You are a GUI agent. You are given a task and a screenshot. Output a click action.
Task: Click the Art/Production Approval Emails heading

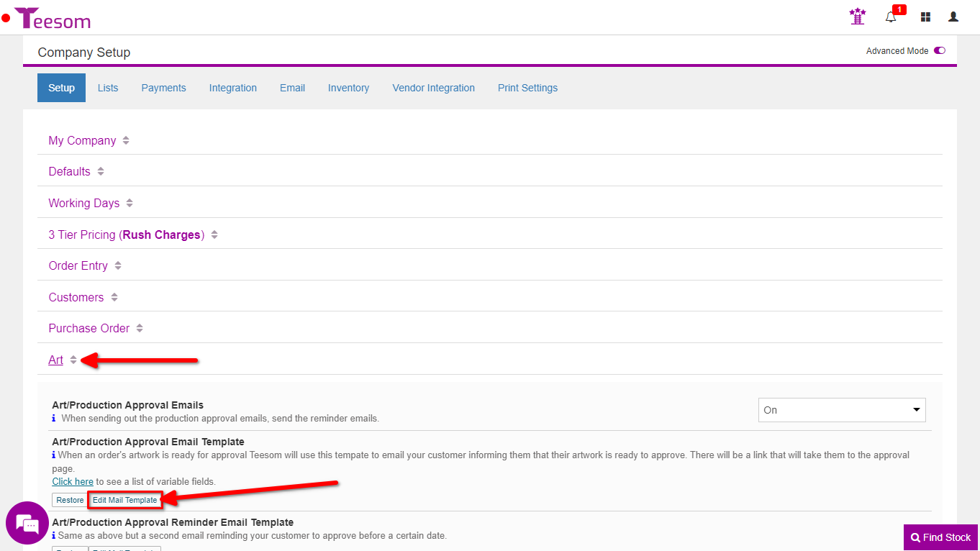coord(127,405)
